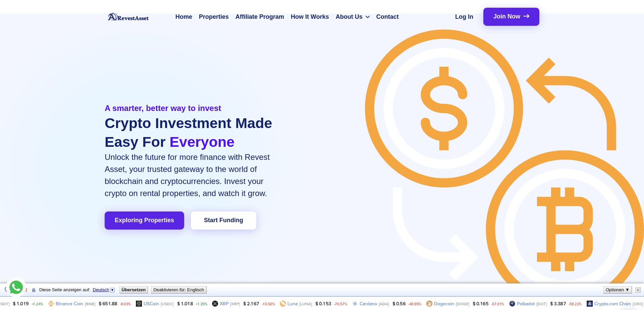
Task: Dismiss the translation bar
Action: [x=638, y=290]
